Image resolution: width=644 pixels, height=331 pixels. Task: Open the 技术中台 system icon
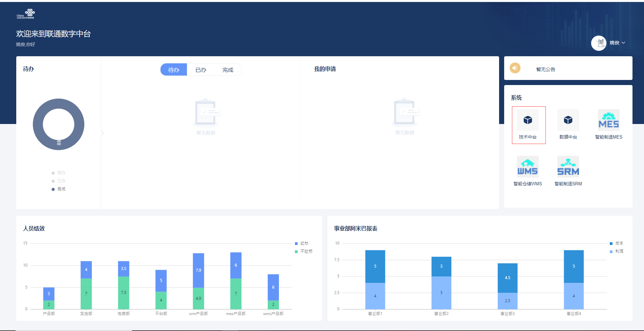528,120
